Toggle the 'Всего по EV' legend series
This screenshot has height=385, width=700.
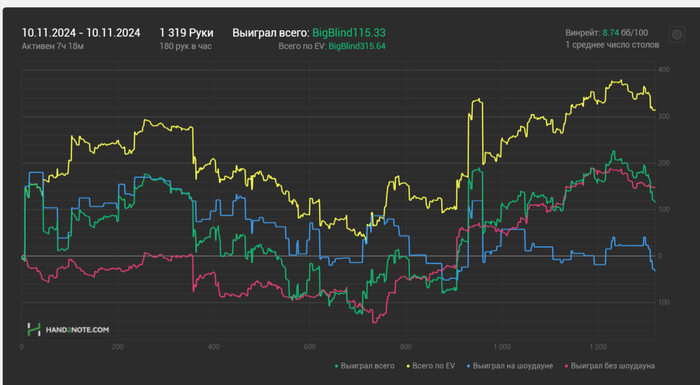tap(431, 366)
